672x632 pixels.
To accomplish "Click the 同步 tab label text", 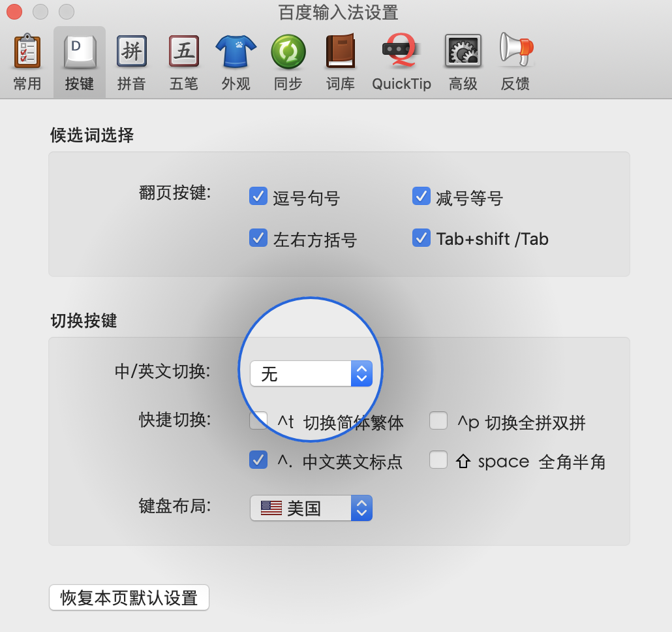I will [x=288, y=84].
